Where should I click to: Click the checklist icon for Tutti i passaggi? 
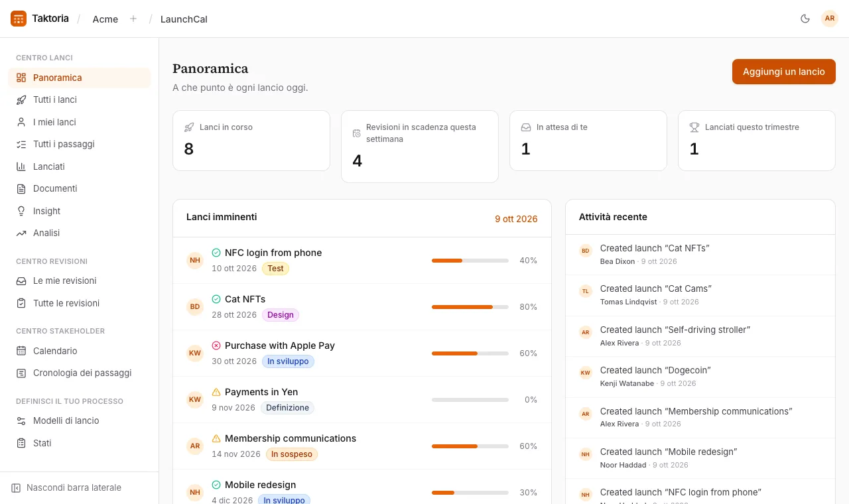pyautogui.click(x=21, y=144)
